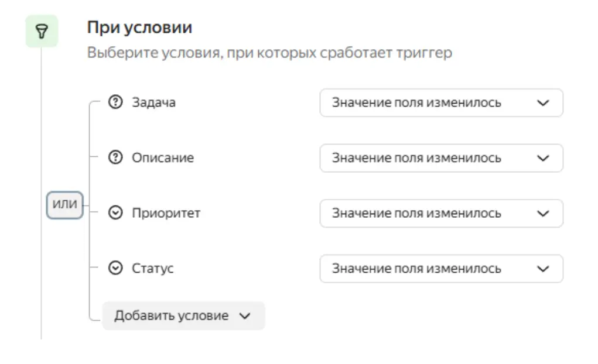598x364 pixels.
Task: Open the Значение поля изменилось dropdown for Описание
Action: 441,158
